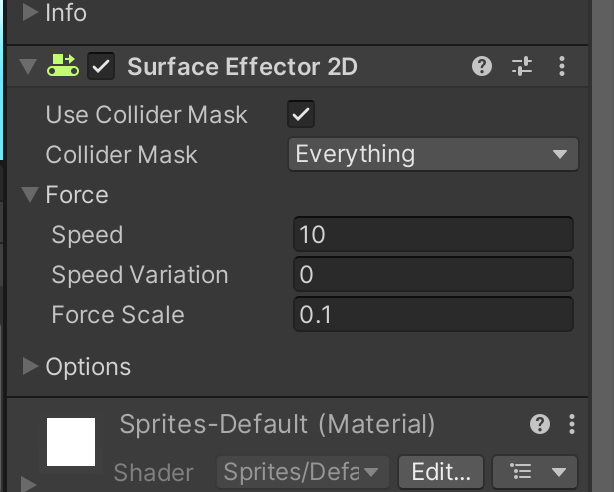Expand the Info section
Image resolution: width=614 pixels, height=492 pixels.
[30, 13]
